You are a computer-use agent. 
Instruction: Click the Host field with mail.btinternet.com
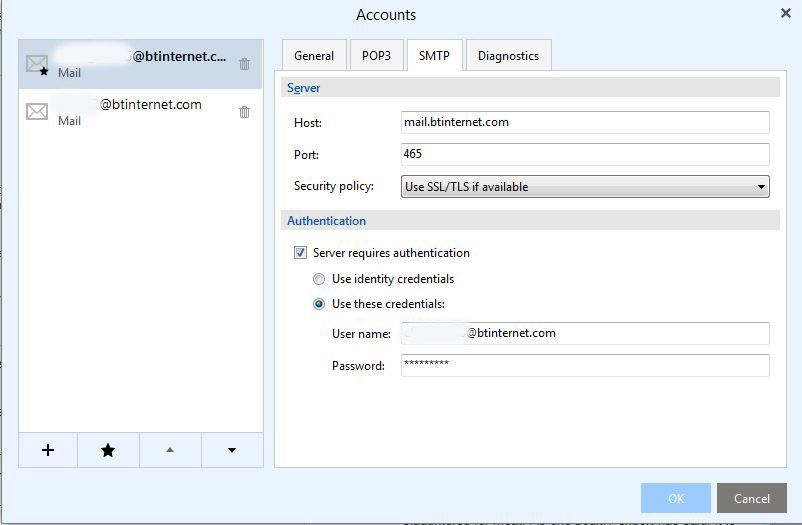pos(585,122)
